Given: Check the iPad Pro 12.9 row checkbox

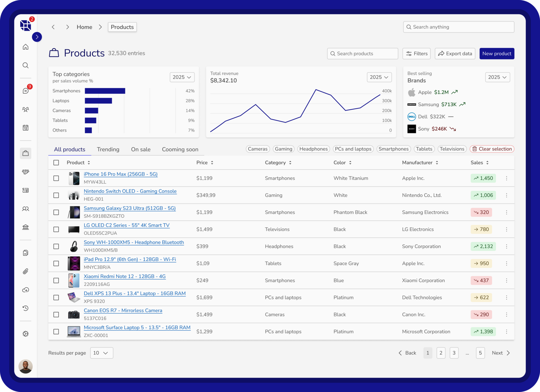Looking at the screenshot, I should coord(56,263).
